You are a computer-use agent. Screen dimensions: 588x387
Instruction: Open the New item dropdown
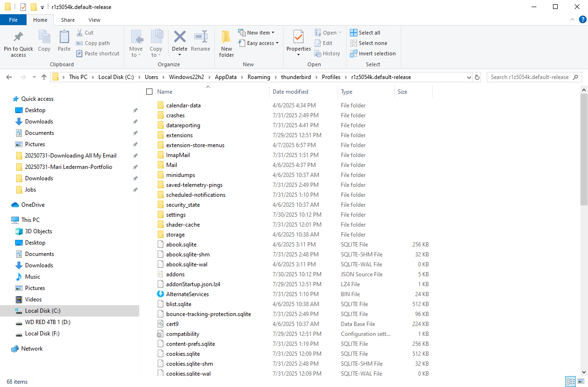point(256,33)
